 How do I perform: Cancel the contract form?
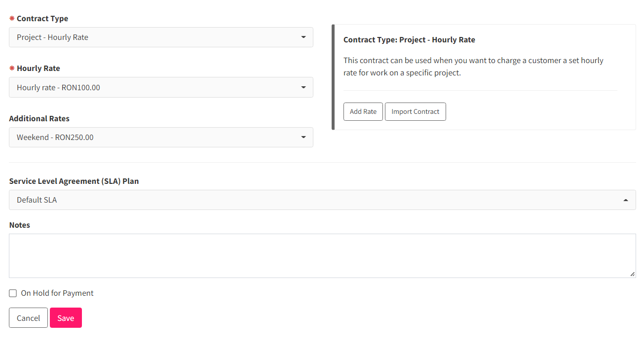(x=28, y=318)
